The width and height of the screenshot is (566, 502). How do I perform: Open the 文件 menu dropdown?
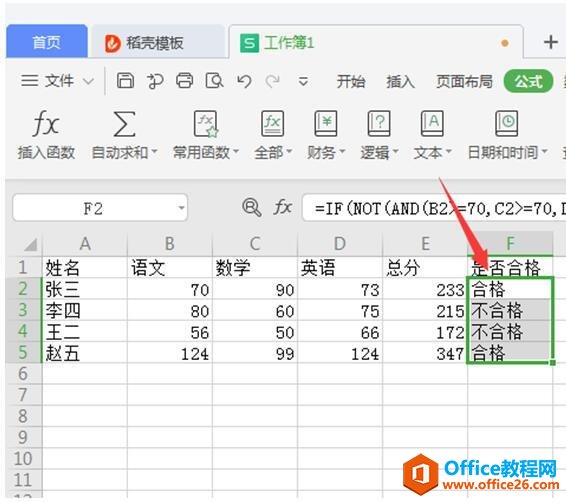pos(58,80)
